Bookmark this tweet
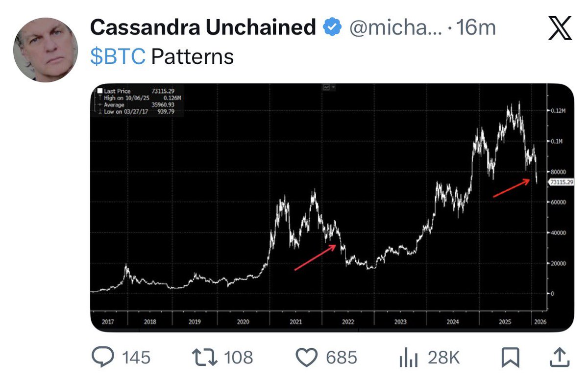Viewport: 588px width, 385px height. [510, 358]
